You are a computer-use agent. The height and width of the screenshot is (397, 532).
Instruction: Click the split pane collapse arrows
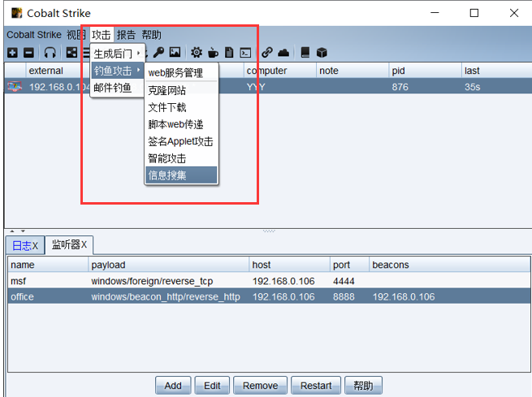click(17, 231)
